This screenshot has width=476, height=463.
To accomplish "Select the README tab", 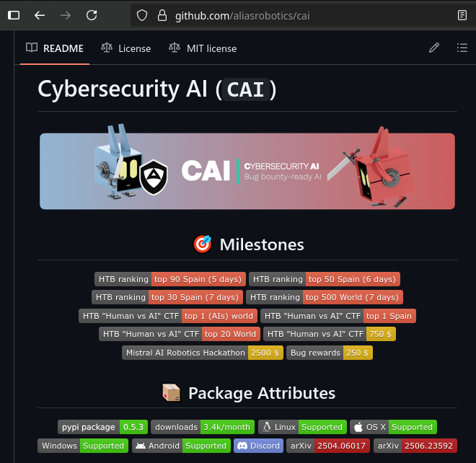I will pos(55,48).
